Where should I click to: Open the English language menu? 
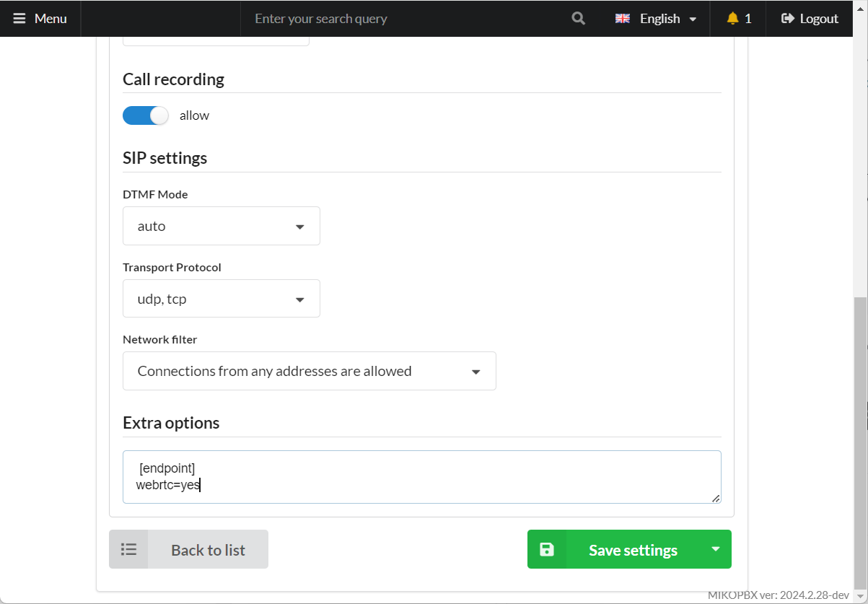click(x=660, y=19)
